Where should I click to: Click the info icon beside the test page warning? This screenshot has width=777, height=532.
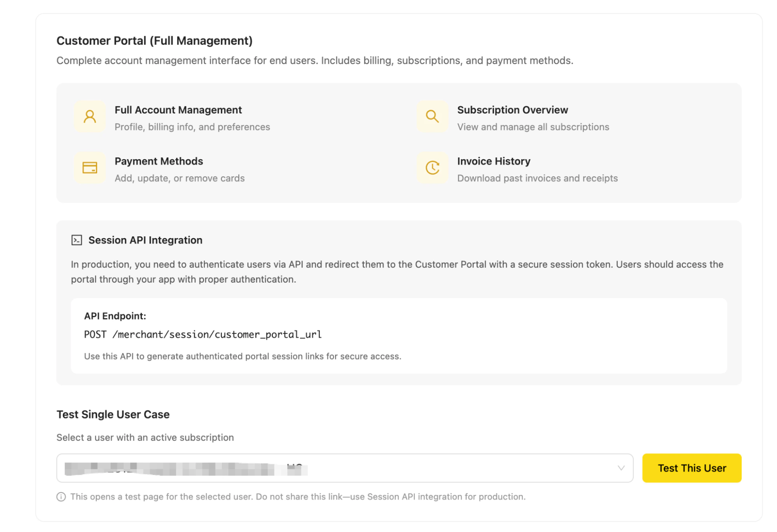(x=61, y=496)
